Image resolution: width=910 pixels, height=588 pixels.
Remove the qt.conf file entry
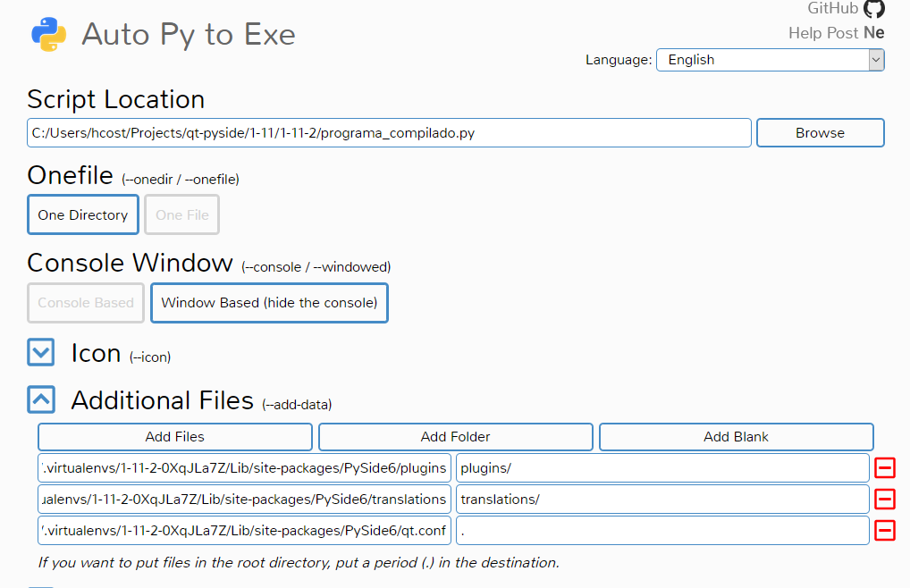[885, 531]
